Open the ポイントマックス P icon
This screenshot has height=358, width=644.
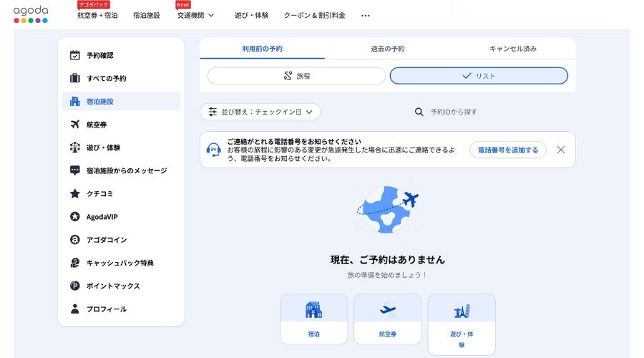[74, 286]
